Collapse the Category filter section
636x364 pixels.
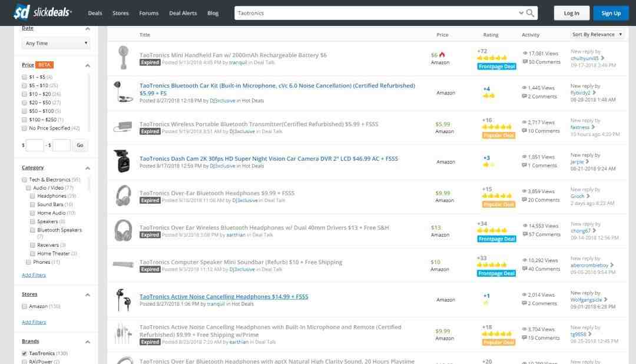point(88,168)
